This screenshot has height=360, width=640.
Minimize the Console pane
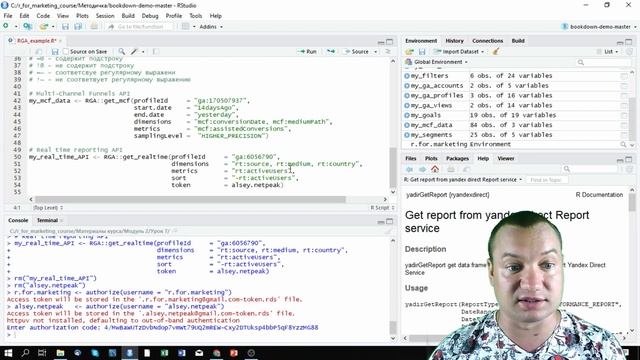tap(380, 222)
